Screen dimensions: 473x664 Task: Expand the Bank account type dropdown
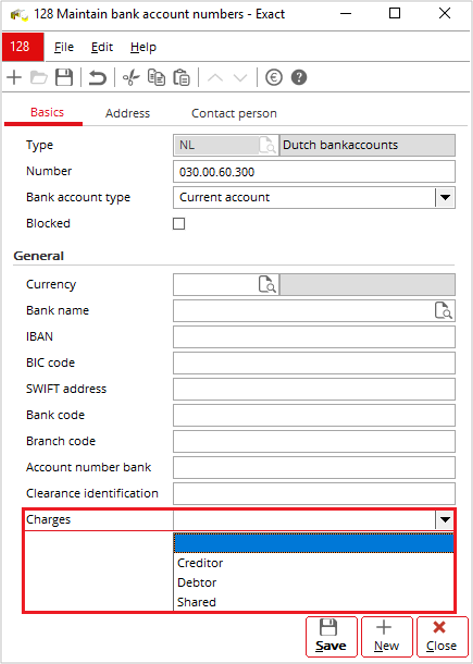coord(445,198)
